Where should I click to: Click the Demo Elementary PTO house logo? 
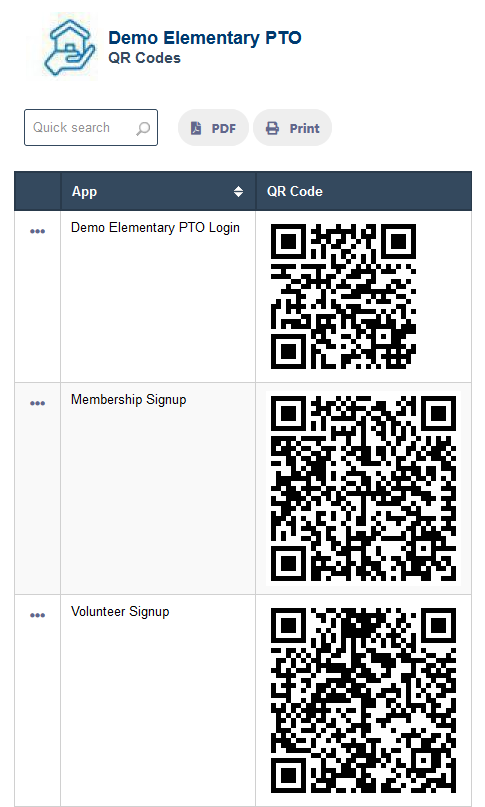[x=63, y=47]
